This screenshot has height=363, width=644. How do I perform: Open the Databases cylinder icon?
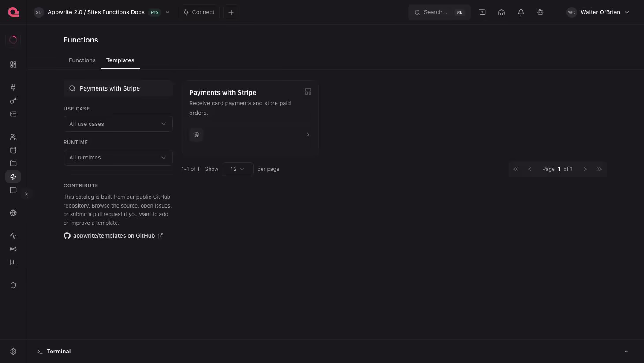(13, 150)
